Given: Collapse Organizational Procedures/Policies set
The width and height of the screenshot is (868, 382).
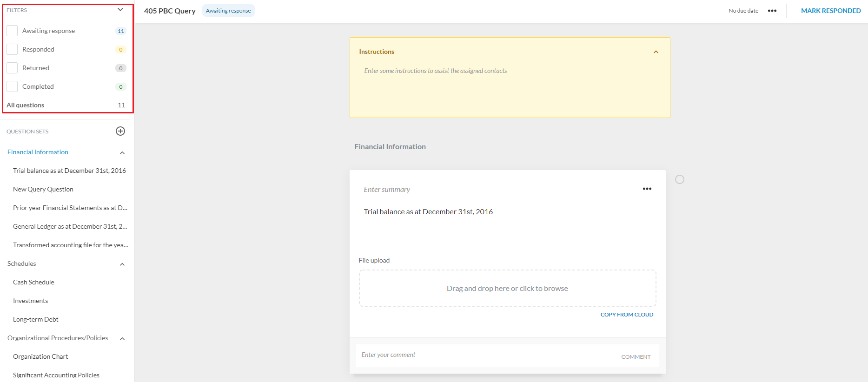Looking at the screenshot, I should point(122,338).
